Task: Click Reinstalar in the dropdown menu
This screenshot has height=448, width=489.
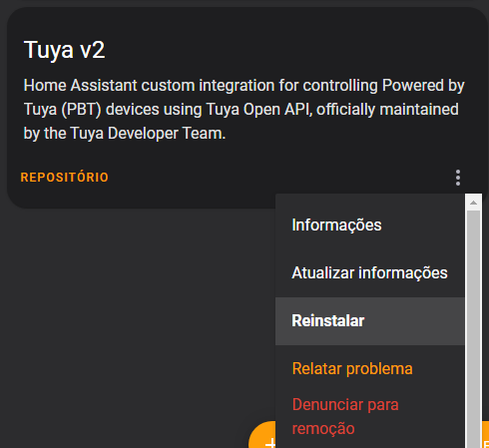Action: coord(370,321)
